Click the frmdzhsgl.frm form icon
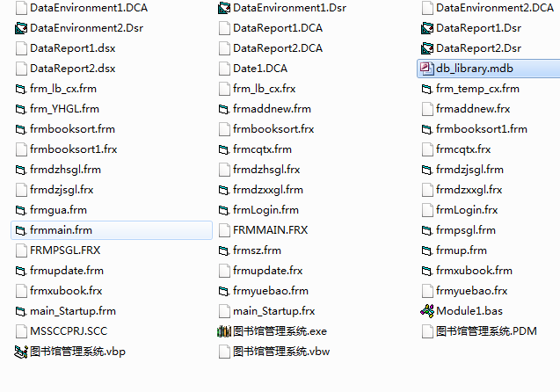560x392 pixels. (21, 170)
